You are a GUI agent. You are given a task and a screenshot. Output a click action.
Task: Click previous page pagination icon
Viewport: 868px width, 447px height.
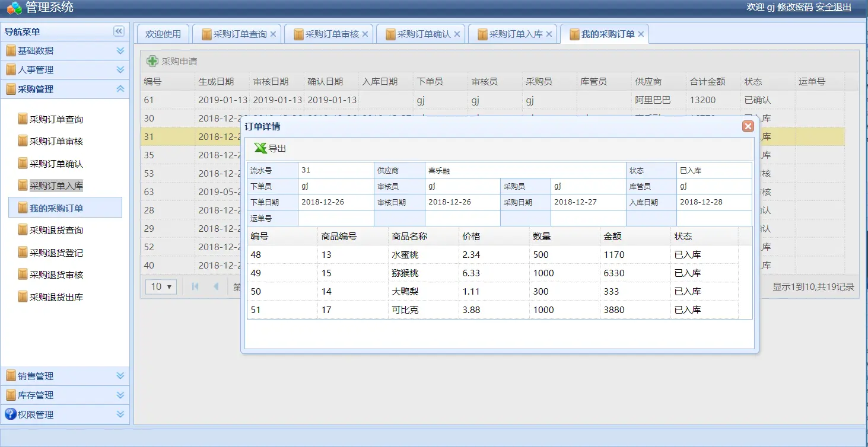coord(216,286)
